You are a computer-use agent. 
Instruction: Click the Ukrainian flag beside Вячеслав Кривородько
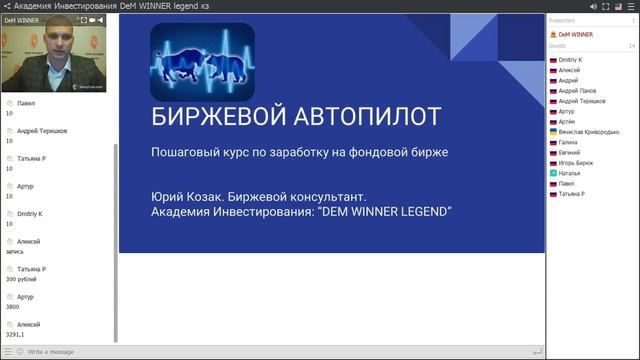point(553,132)
